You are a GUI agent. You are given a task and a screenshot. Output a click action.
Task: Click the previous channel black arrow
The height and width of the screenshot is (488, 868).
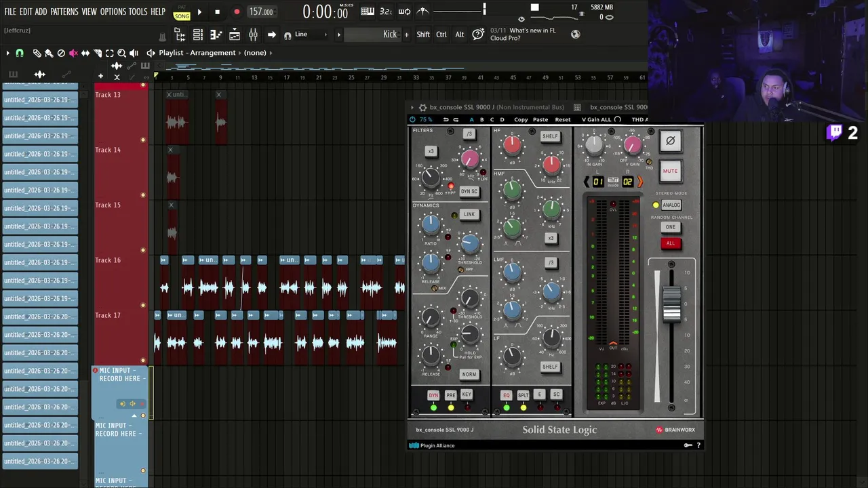click(587, 182)
